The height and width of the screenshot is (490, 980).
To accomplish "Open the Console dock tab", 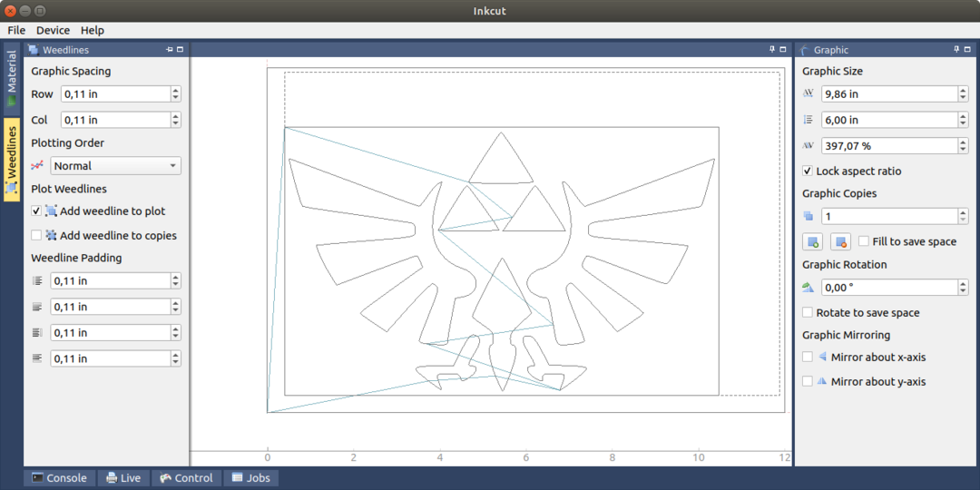I will tap(59, 478).
